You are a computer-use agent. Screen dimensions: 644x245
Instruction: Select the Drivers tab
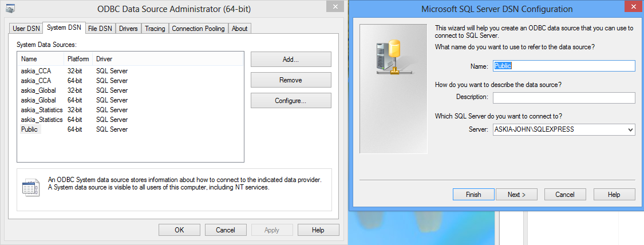coord(128,29)
